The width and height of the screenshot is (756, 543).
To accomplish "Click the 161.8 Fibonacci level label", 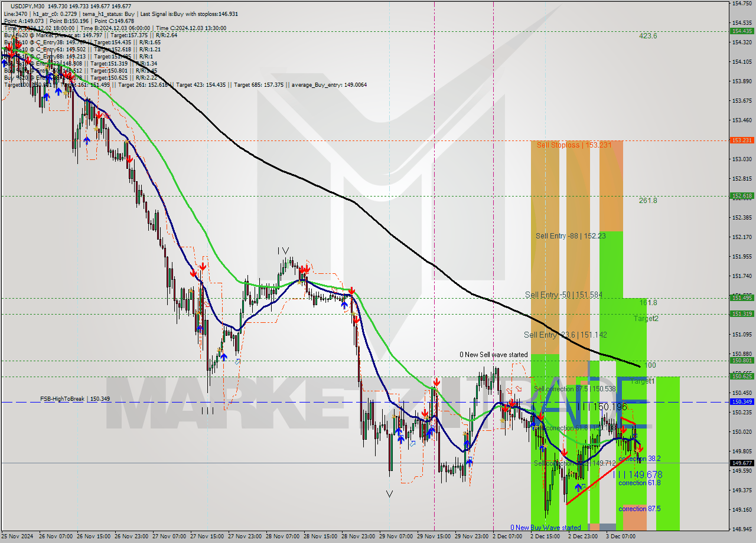I will point(648,302).
